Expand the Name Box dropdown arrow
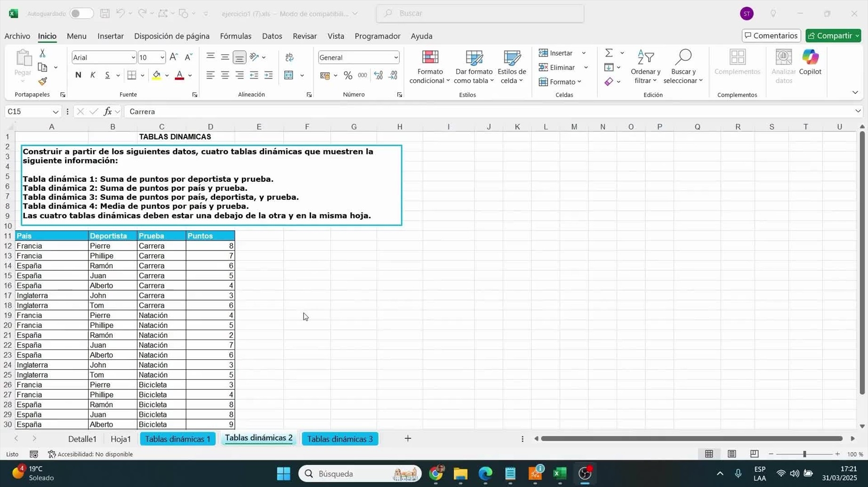 (56, 112)
